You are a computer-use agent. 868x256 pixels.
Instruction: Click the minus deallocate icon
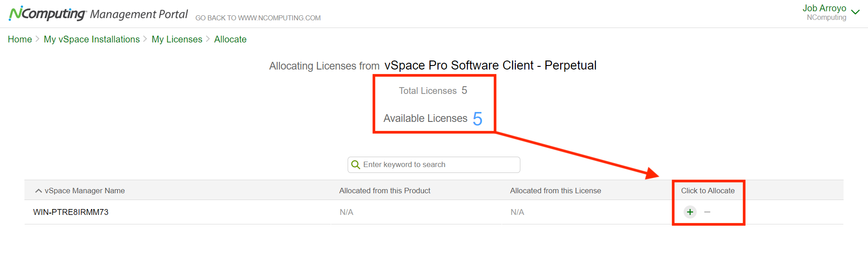pos(708,212)
